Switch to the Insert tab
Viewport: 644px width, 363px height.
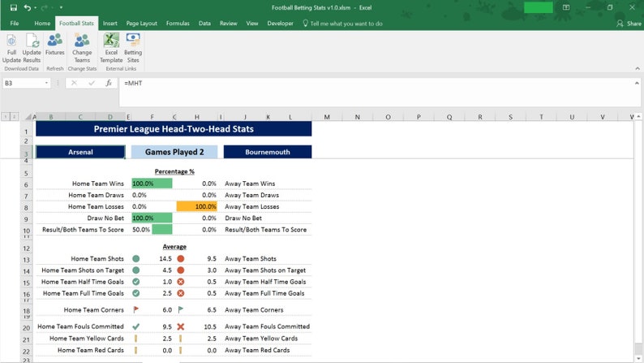(109, 24)
